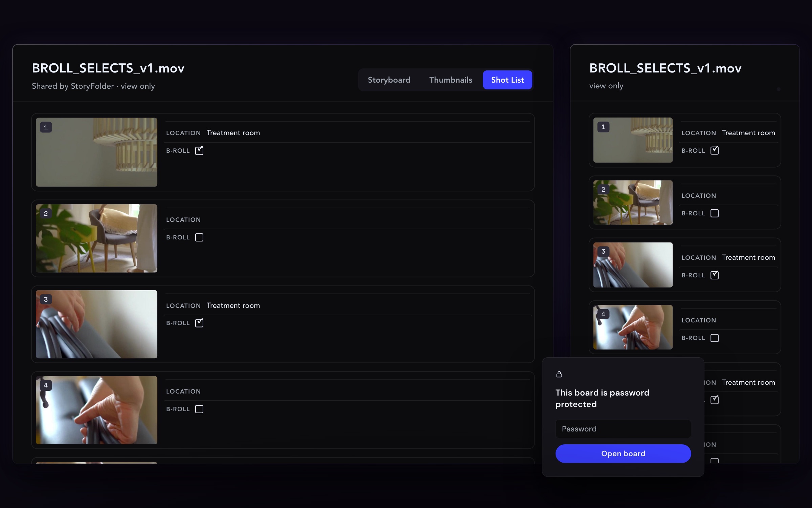
Task: Open shot 3 thumbnail in right panel
Action: tap(633, 265)
